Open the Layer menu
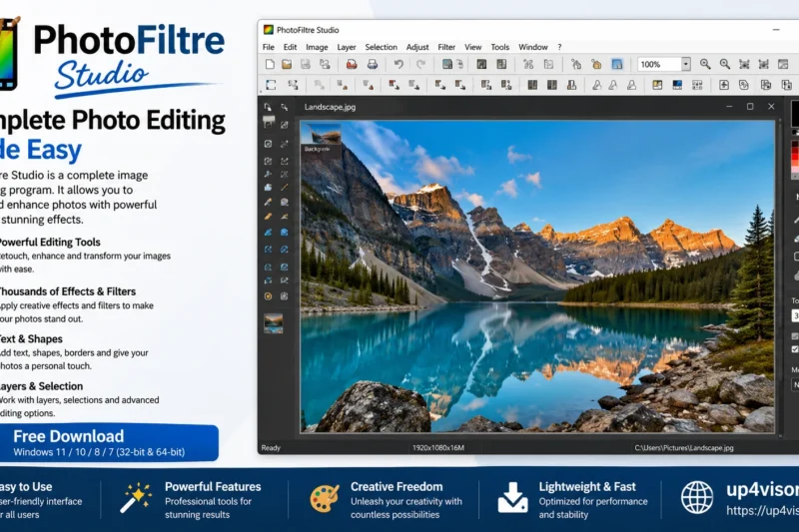The width and height of the screenshot is (799, 532). coord(347,47)
